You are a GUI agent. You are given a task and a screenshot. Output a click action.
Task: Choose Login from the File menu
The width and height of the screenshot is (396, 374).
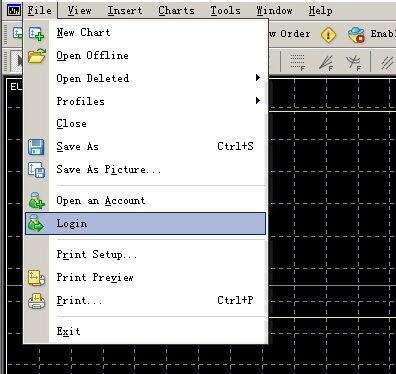coord(146,223)
